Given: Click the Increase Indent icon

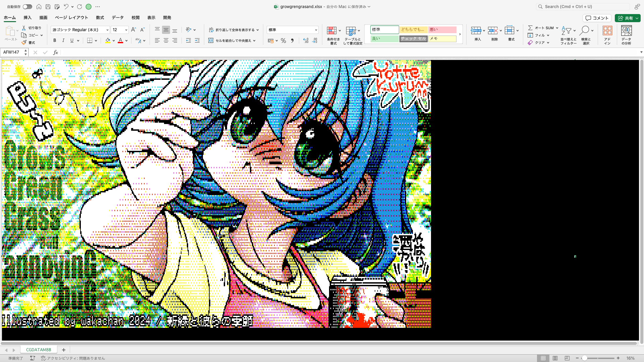Looking at the screenshot, I should [x=197, y=41].
